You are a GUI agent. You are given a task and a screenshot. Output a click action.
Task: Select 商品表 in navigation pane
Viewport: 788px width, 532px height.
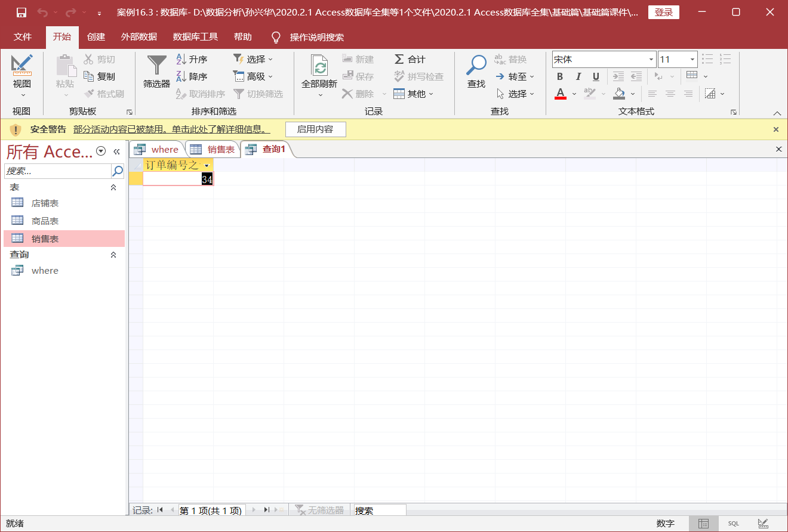(x=64, y=221)
